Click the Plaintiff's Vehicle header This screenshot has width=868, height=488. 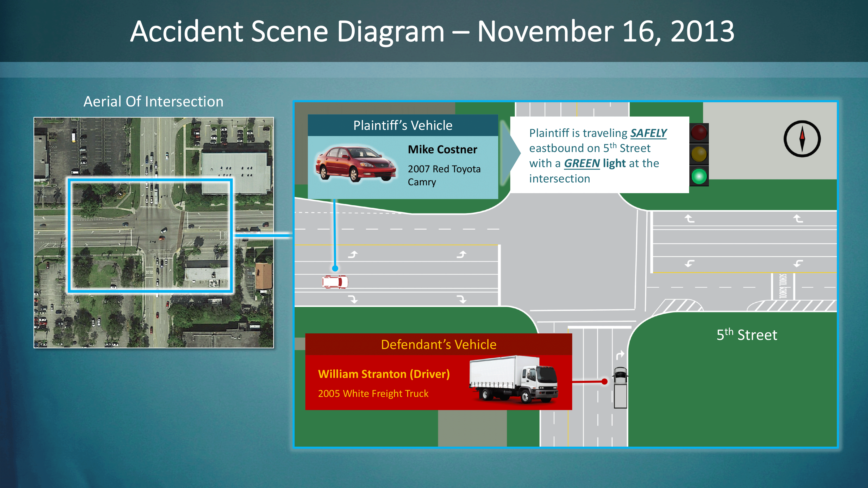tap(403, 125)
